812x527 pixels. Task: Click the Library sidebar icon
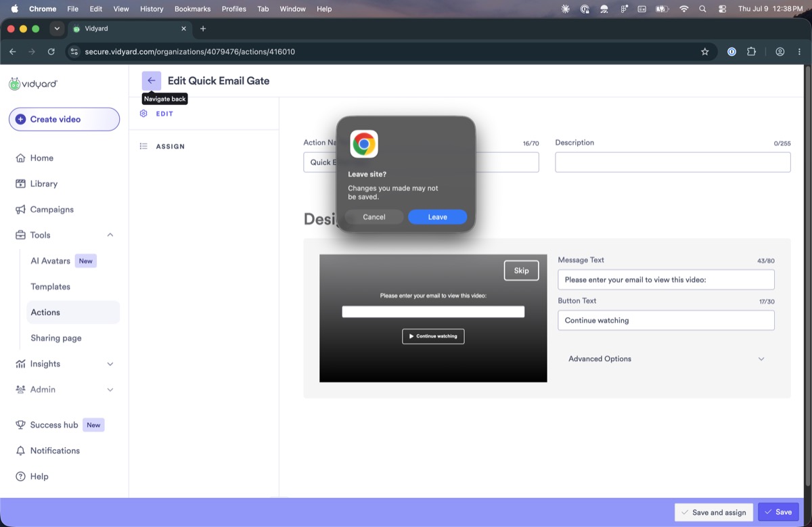pyautogui.click(x=20, y=183)
